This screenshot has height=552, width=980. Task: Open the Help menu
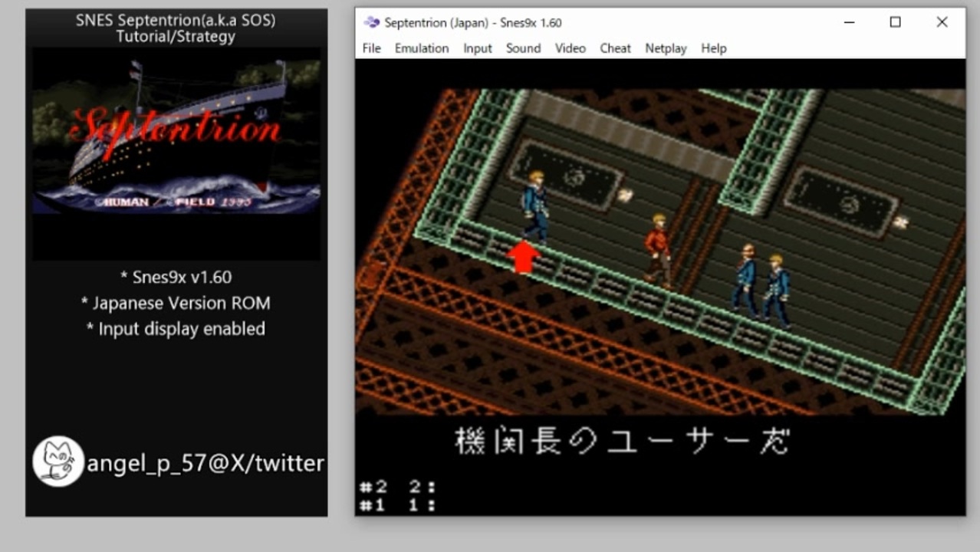click(x=713, y=48)
